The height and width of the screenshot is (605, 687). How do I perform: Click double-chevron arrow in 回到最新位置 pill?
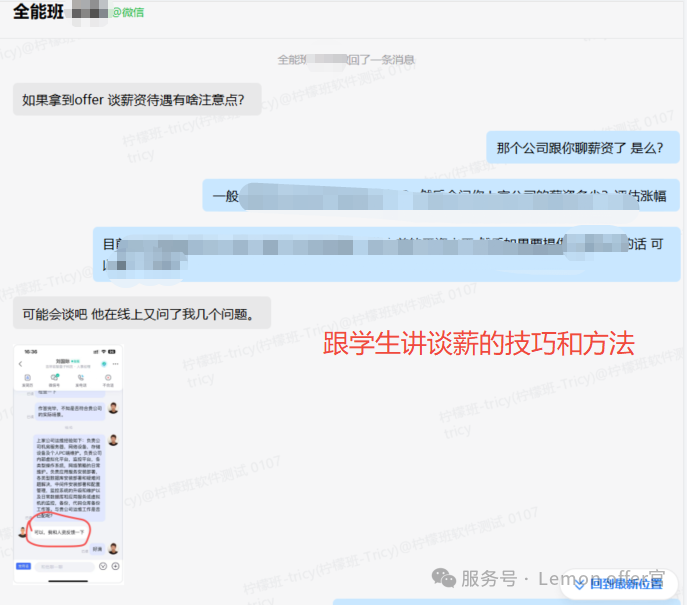tap(580, 585)
